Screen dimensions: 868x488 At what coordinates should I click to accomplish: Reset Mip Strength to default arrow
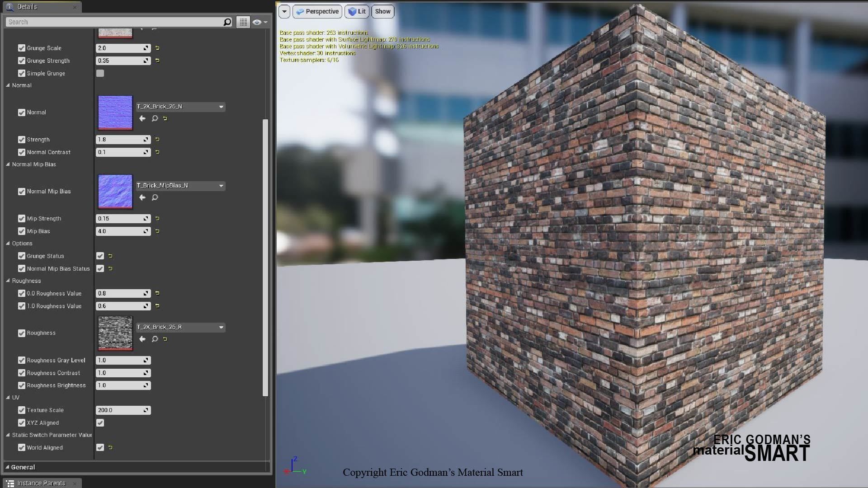tap(157, 219)
